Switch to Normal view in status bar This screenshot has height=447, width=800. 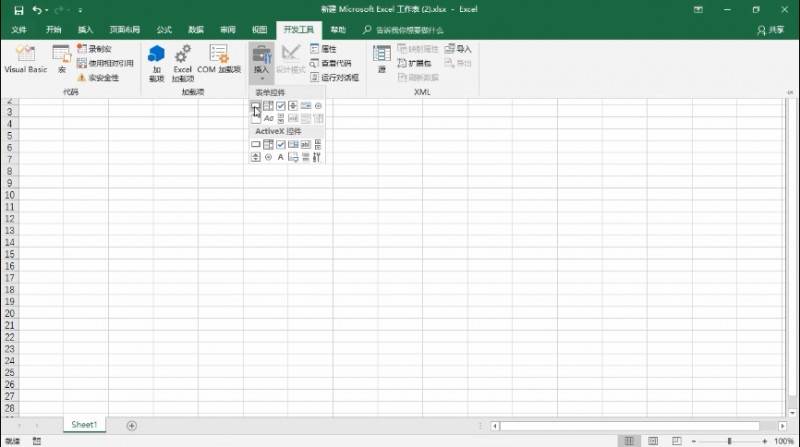tap(629, 441)
